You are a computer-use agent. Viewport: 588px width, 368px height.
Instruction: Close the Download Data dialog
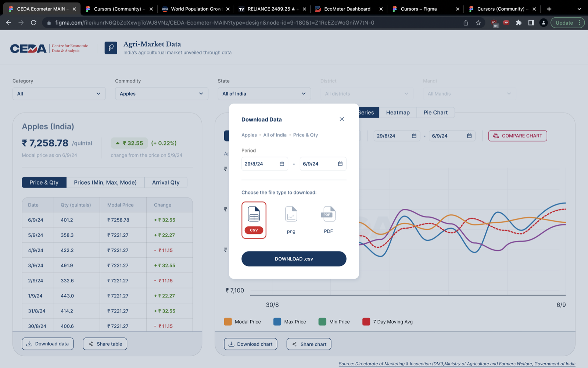pos(342,119)
